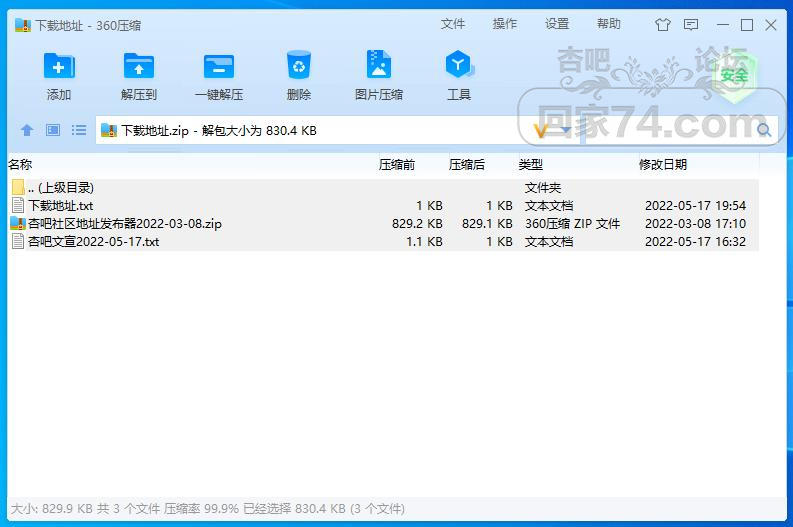Click the 360压缩 app icon in title bar
This screenshot has height=527, width=793.
pos(23,25)
